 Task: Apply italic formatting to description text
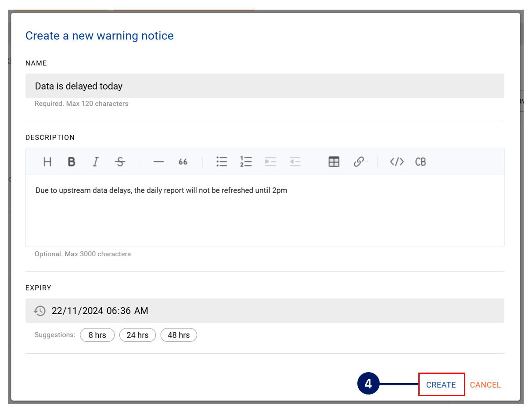point(96,162)
